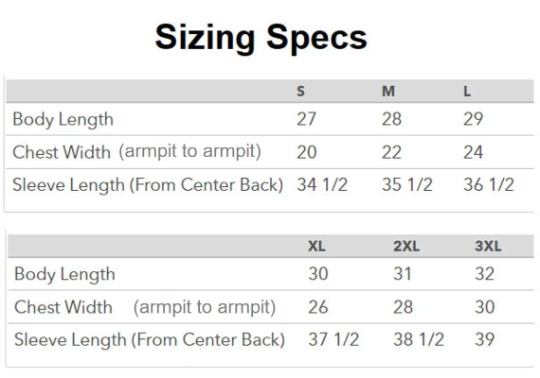This screenshot has width=540, height=378.
Task: Click Body Length label in first table
Action: point(63,120)
